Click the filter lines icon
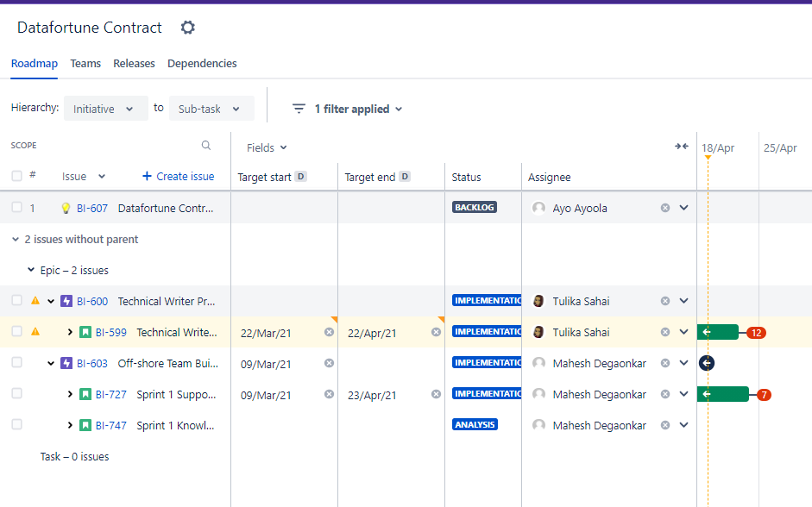 pos(299,109)
